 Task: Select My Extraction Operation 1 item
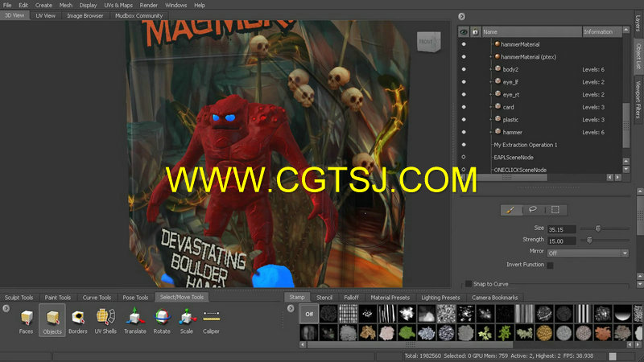click(526, 145)
